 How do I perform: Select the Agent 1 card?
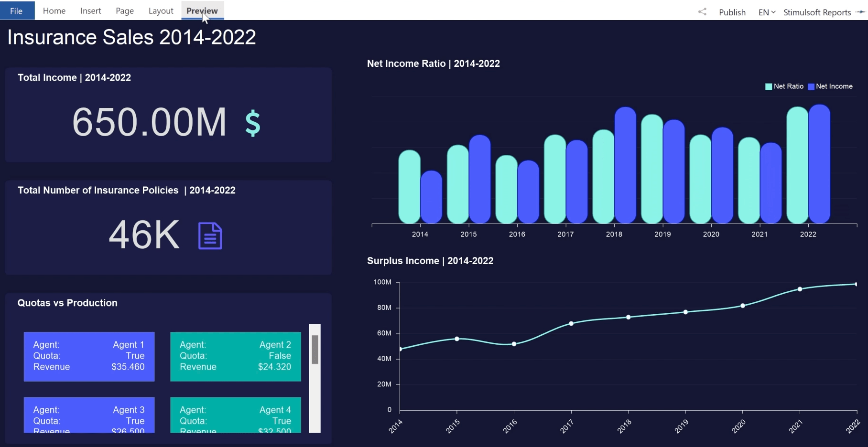89,356
